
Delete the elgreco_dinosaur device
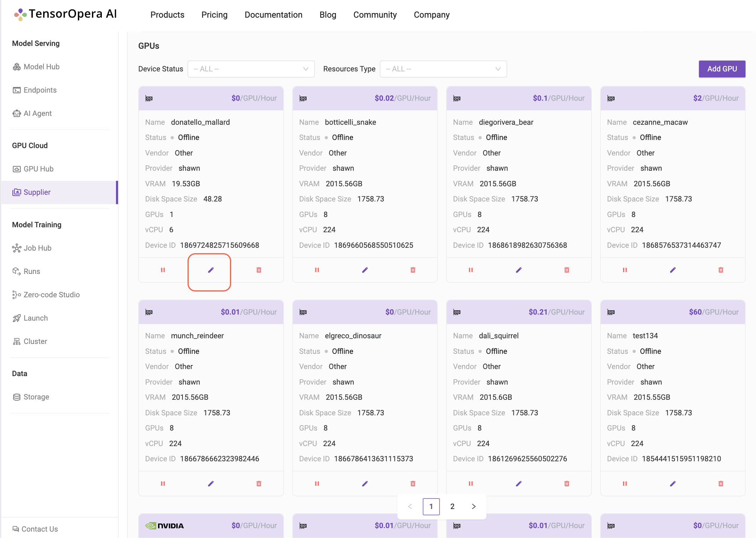(413, 484)
